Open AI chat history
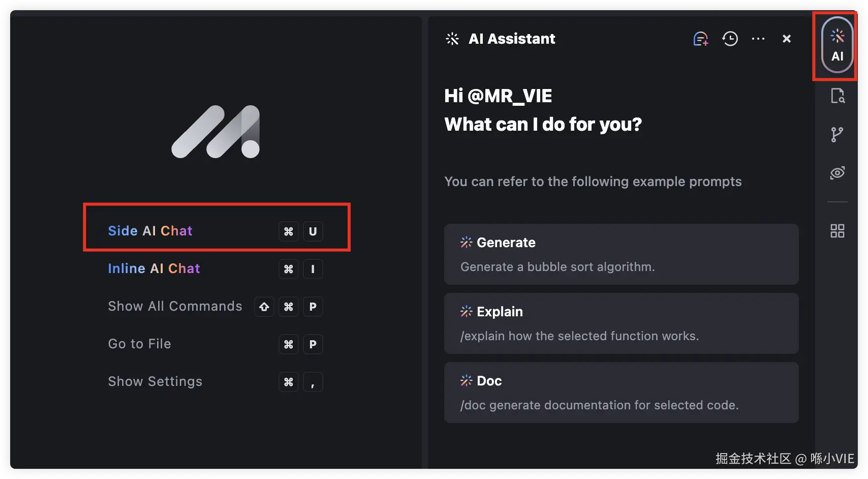 [x=730, y=39]
